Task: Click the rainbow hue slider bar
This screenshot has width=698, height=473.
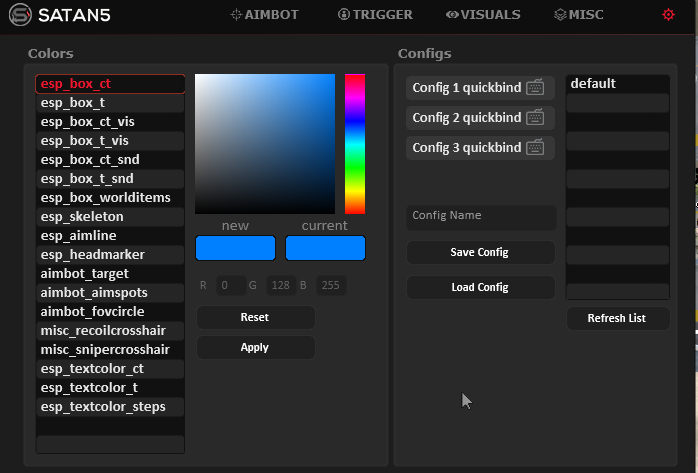Action: [x=355, y=144]
